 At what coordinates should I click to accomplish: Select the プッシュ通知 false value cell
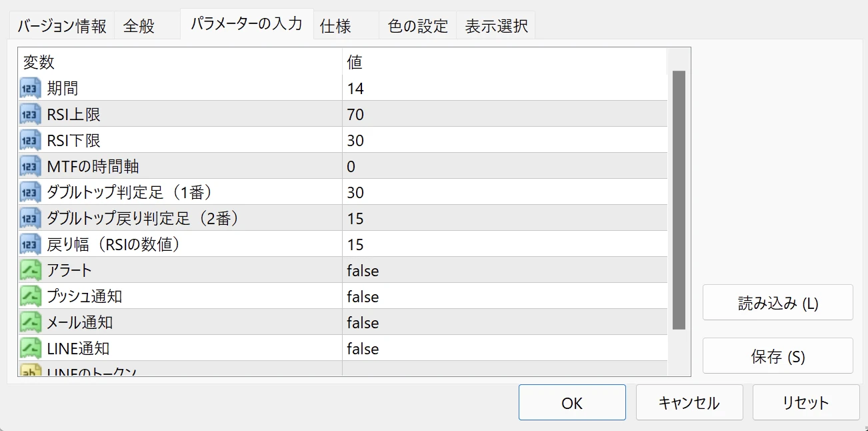(x=504, y=297)
